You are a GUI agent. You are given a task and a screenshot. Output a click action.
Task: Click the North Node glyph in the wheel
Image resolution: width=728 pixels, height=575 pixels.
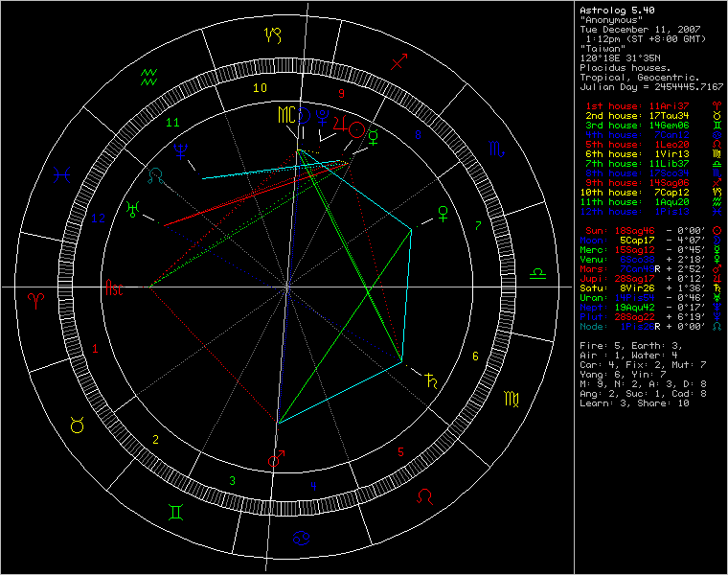(x=155, y=175)
